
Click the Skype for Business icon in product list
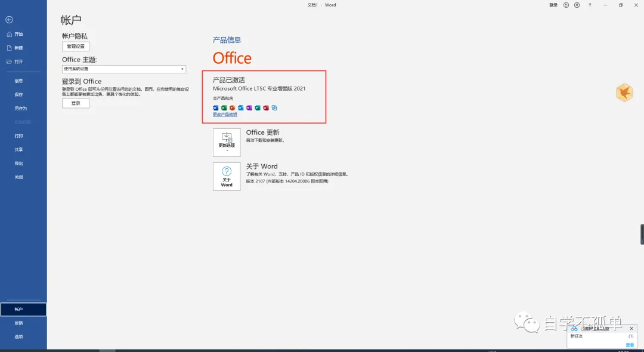[x=274, y=108]
